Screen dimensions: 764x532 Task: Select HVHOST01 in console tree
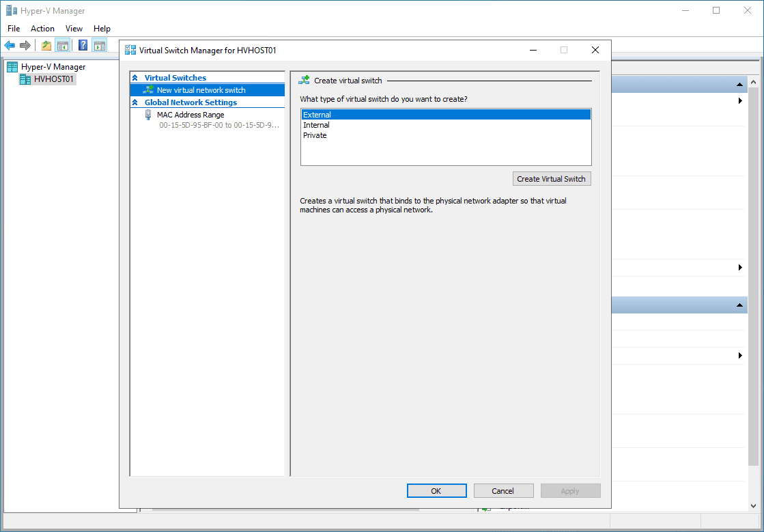coord(54,79)
